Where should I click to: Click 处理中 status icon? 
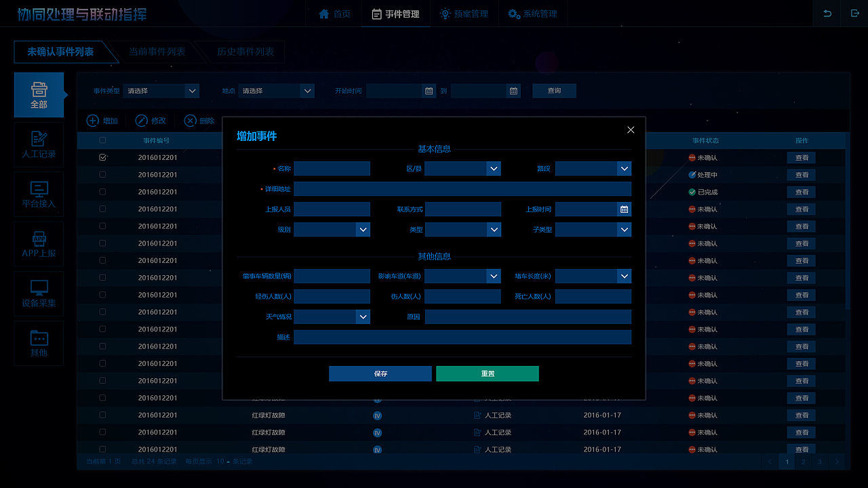(x=692, y=175)
